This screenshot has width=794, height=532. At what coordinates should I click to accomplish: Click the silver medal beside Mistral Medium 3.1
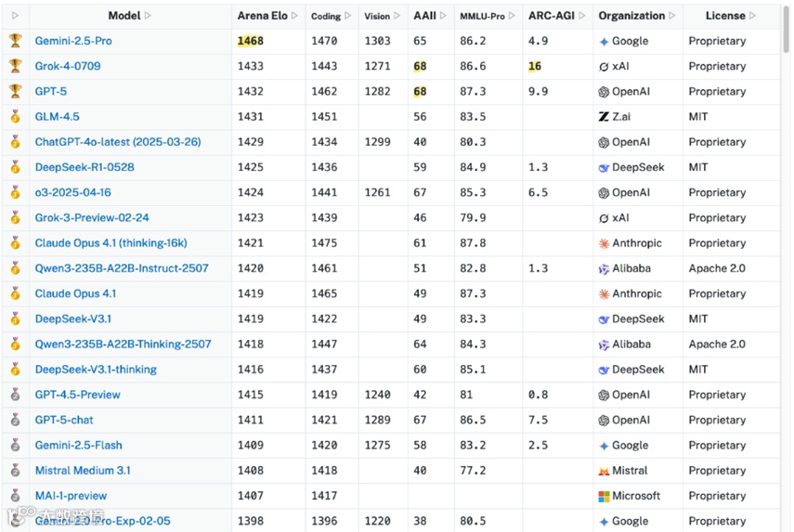coord(16,470)
